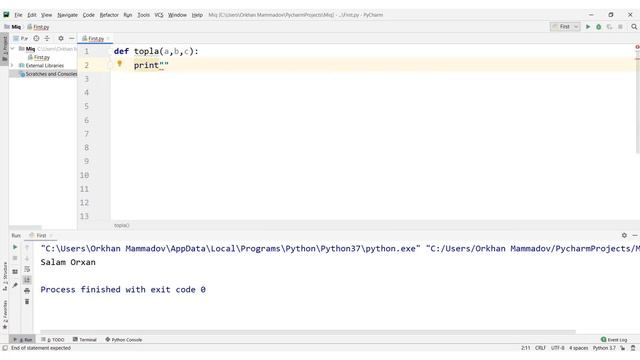Open the Code menu
The height and width of the screenshot is (360, 640).
(89, 15)
